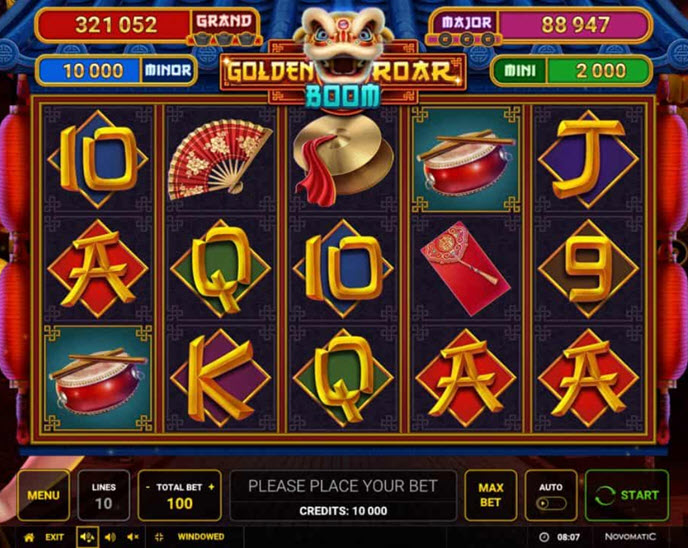Image resolution: width=688 pixels, height=548 pixels.
Task: Click the EXIT label
Action: click(54, 537)
